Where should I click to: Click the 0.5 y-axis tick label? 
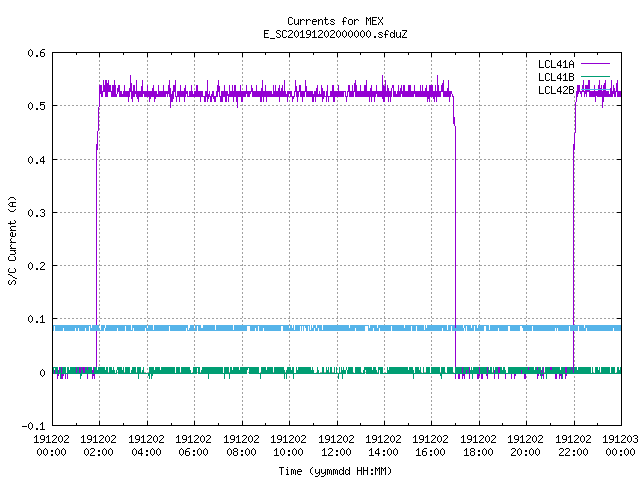36,106
